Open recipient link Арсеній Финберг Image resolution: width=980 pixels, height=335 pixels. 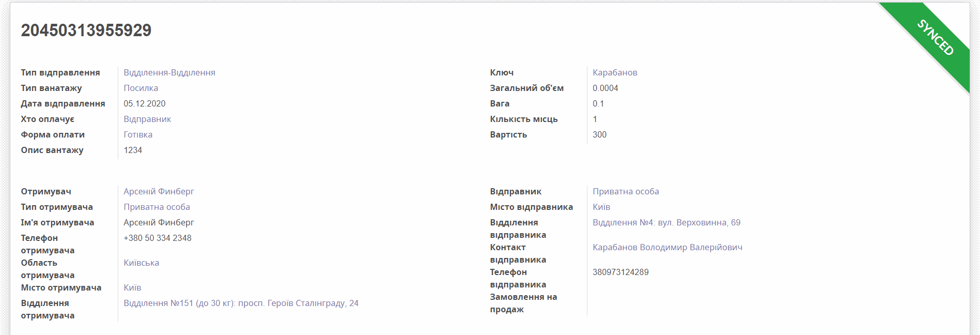point(159,191)
